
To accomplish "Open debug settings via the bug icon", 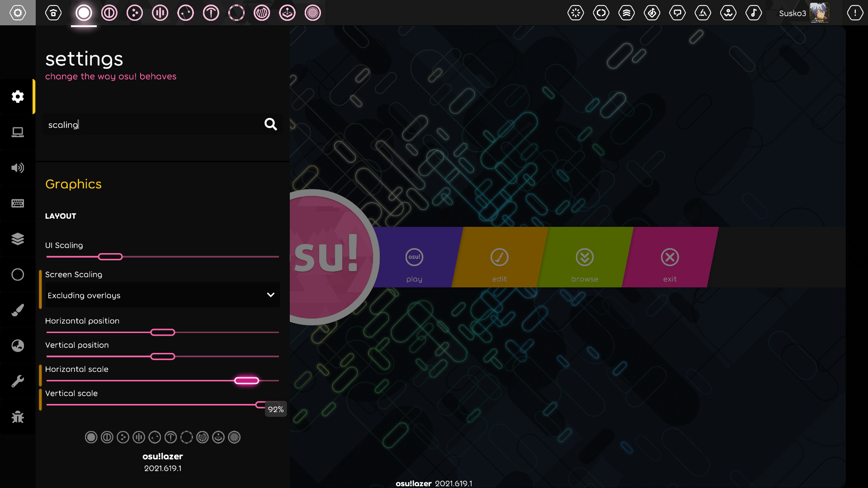I will tap(18, 417).
